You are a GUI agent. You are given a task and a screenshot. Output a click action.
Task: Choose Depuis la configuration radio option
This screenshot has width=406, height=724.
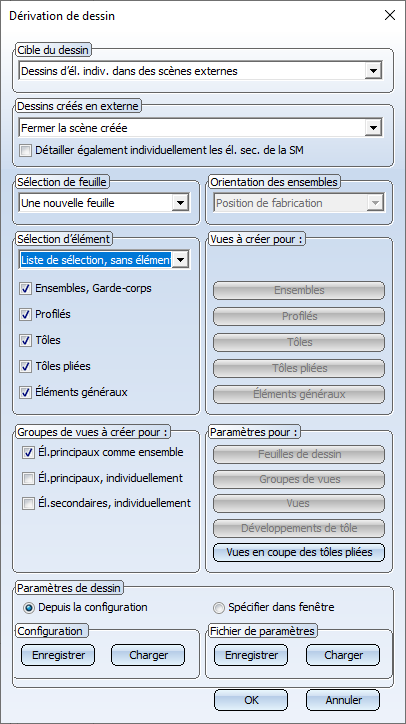(30, 608)
